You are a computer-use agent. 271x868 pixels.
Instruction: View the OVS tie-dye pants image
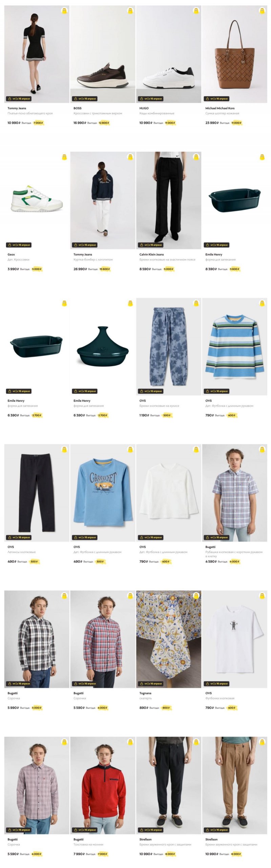[x=169, y=347]
